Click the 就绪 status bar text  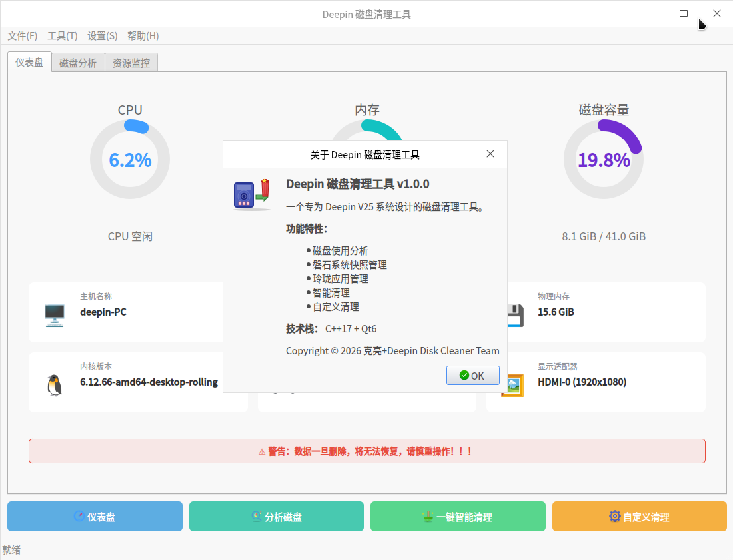11,550
